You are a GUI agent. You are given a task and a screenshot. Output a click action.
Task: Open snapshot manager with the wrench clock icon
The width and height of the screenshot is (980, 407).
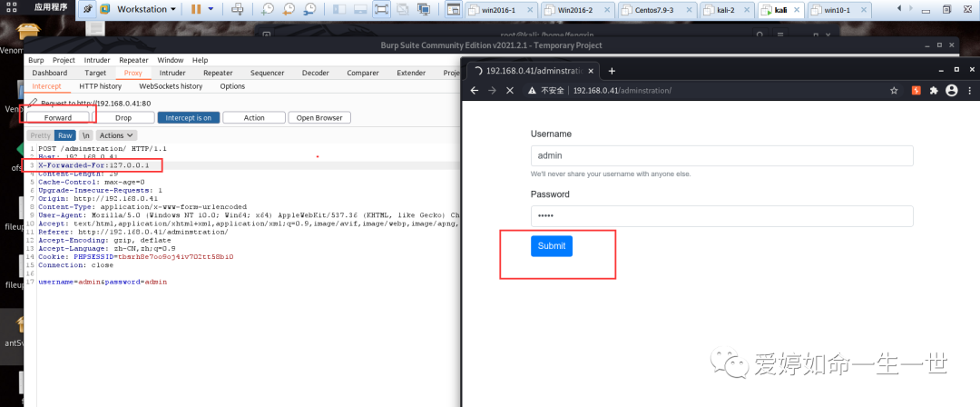[x=309, y=9]
